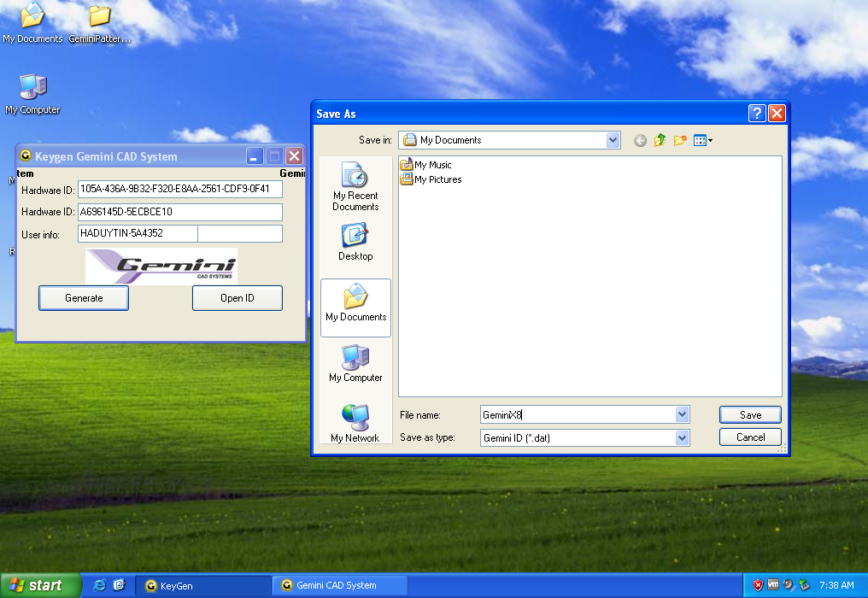Cancel the Save As dialog
The height and width of the screenshot is (598, 868).
coord(750,437)
